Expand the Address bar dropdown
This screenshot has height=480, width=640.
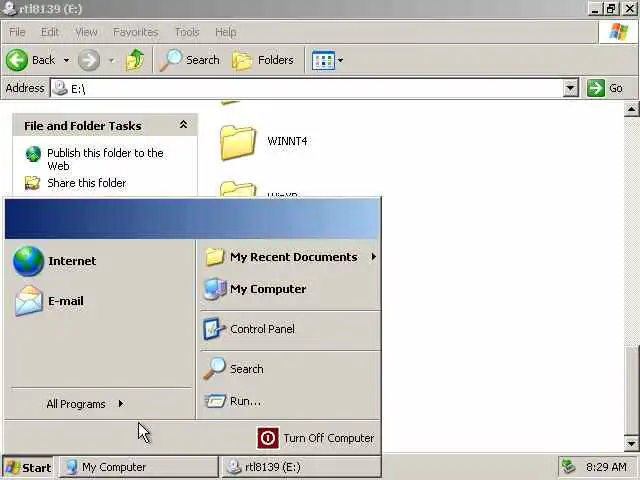(x=570, y=88)
